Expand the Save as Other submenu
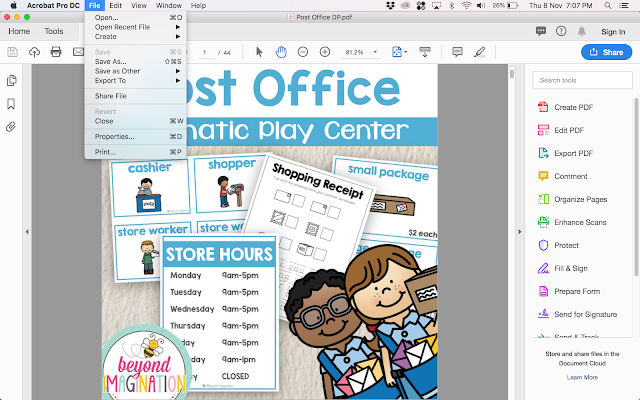Viewport: 640px width, 400px height. point(136,71)
